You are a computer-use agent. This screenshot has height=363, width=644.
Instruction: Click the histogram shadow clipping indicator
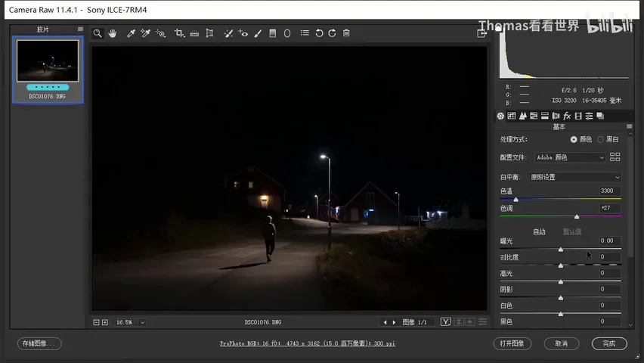(499, 29)
